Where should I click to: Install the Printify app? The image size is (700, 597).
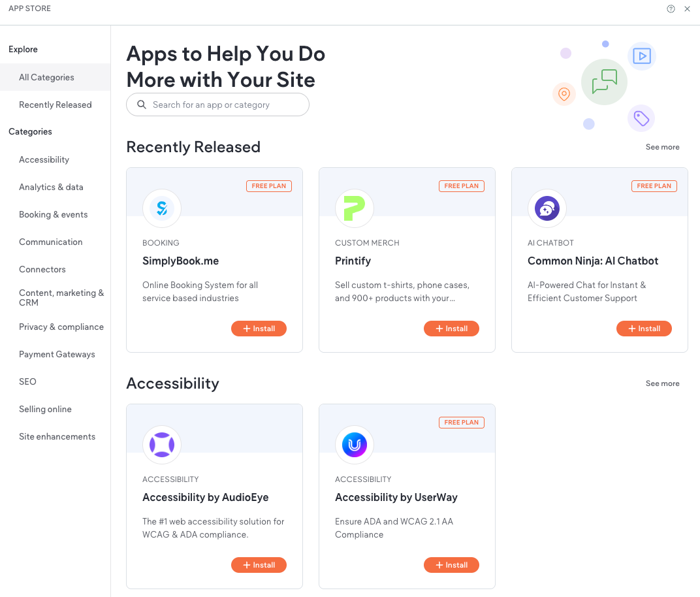point(451,329)
